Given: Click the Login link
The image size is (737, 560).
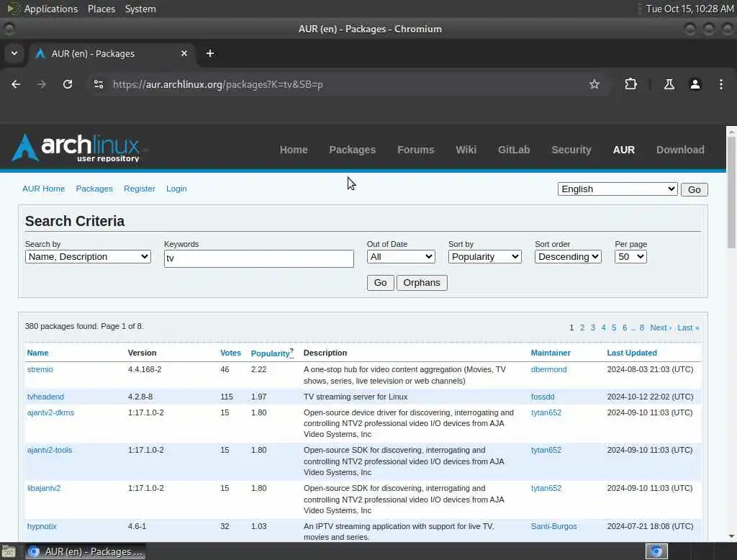Looking at the screenshot, I should (176, 189).
